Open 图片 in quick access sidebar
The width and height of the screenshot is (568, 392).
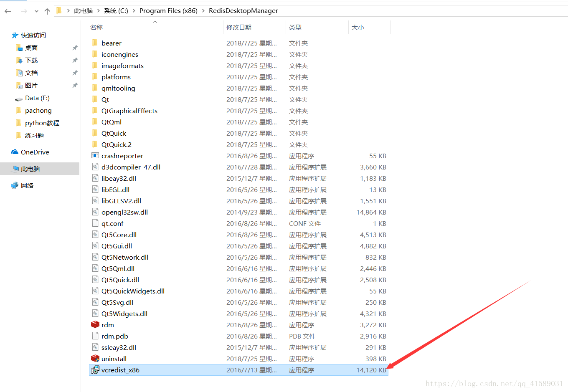[31, 85]
